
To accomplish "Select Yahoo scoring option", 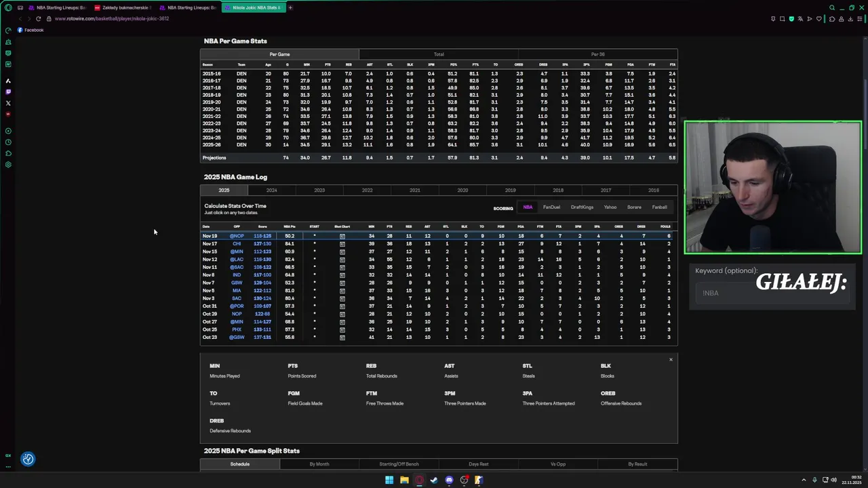I will point(610,207).
